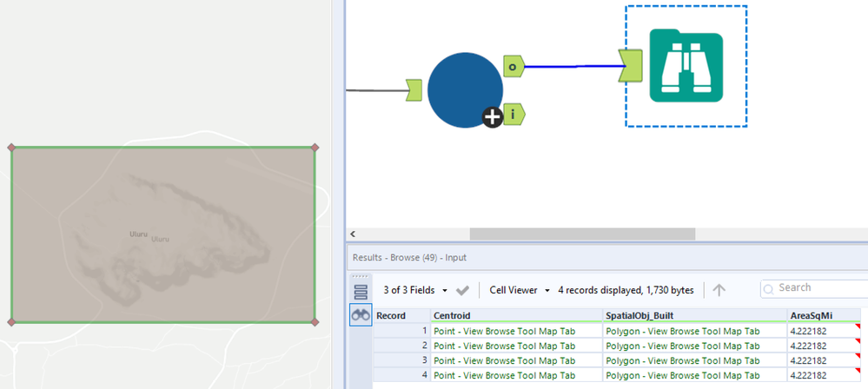
Task: Click the O output anchor of blue tool
Action: point(513,67)
